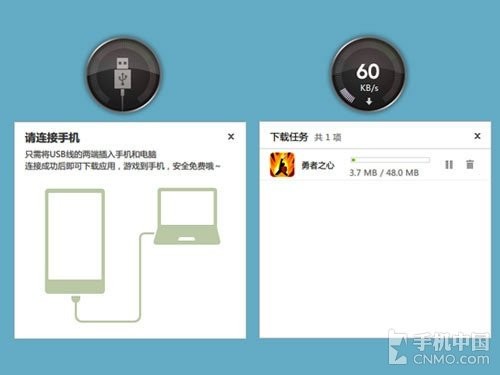Screen dimensions: 500x375
Task: Click the CNMO.com watermark logo
Action: 439,348
